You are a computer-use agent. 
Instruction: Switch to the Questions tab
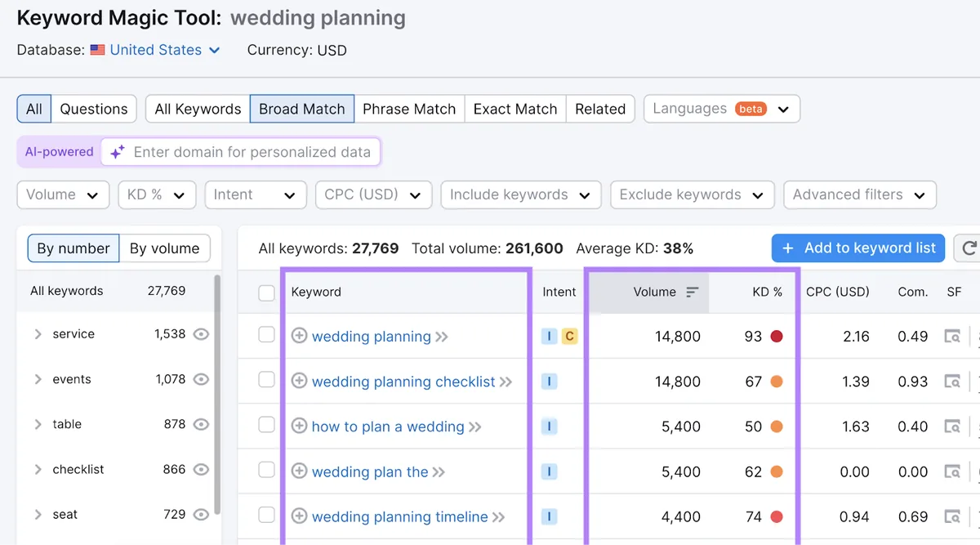pyautogui.click(x=94, y=109)
